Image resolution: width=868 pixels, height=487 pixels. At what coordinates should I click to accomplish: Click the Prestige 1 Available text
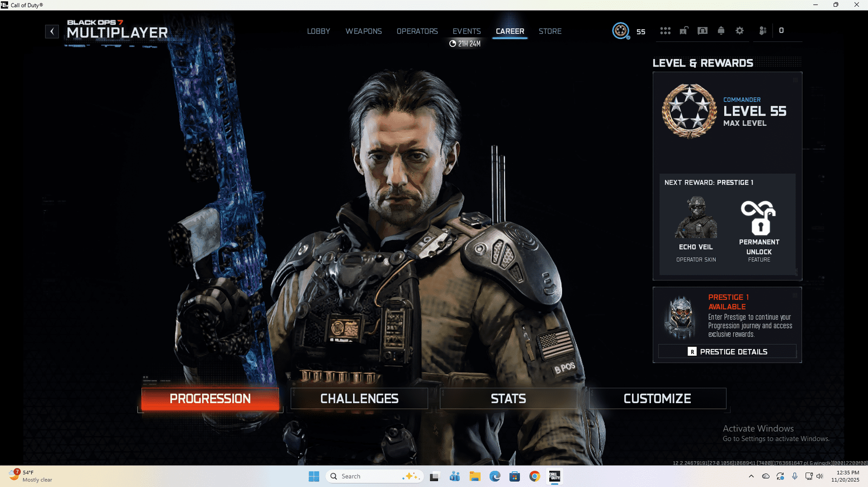pos(729,302)
